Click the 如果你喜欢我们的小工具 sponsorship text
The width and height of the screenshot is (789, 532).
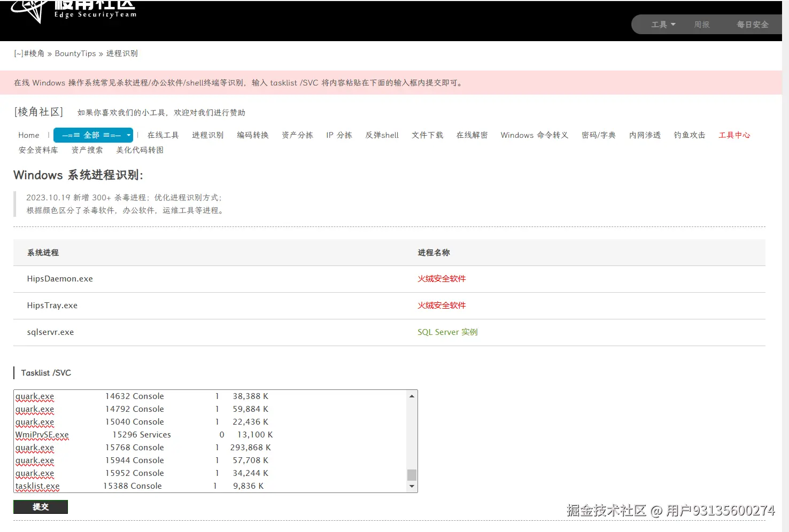coord(161,113)
